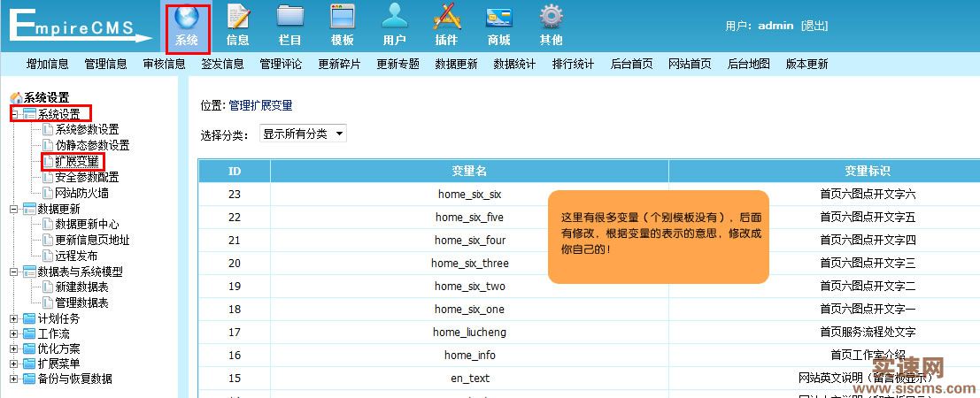Open the 系统参数设置 link

[88, 130]
